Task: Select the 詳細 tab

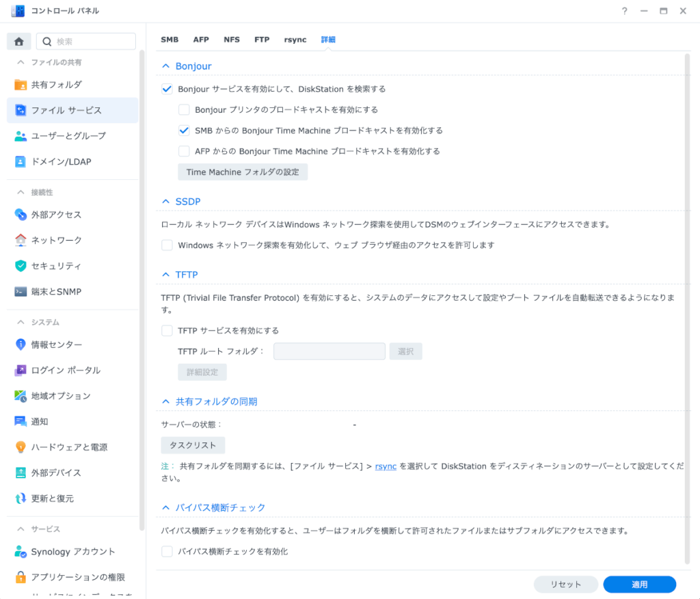Action: [x=328, y=39]
